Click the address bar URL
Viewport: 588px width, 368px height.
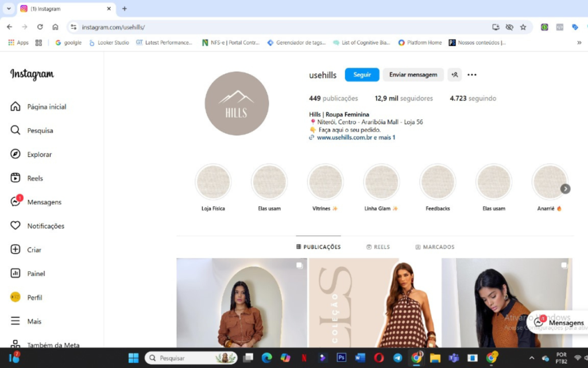pyautogui.click(x=113, y=27)
